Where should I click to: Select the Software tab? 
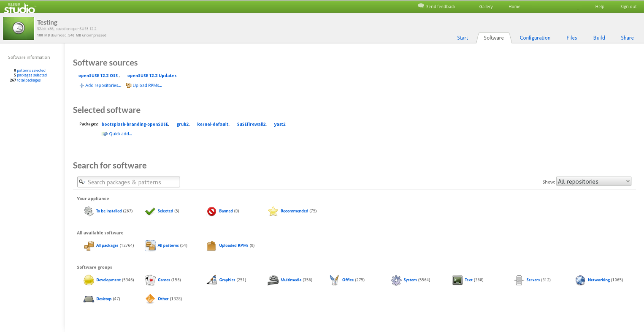pyautogui.click(x=494, y=38)
